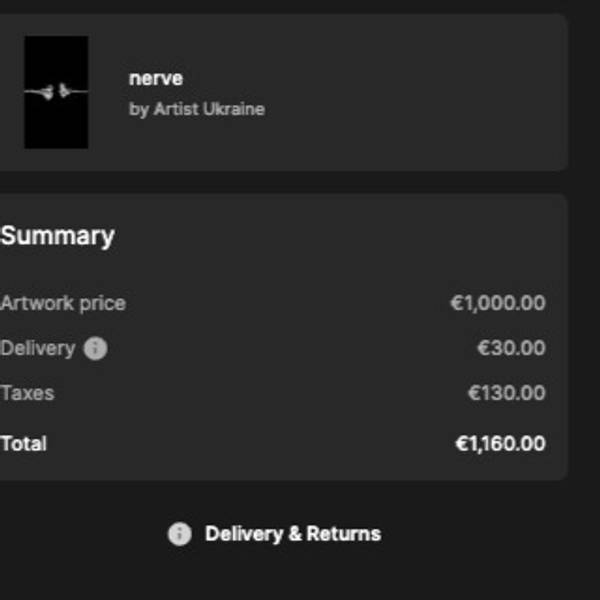Click the info icon beside Delivery & Returns

click(179, 534)
